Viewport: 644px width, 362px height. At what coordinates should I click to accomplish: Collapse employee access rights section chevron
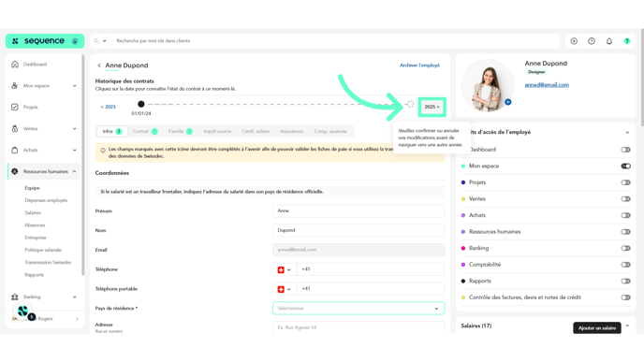tap(627, 132)
